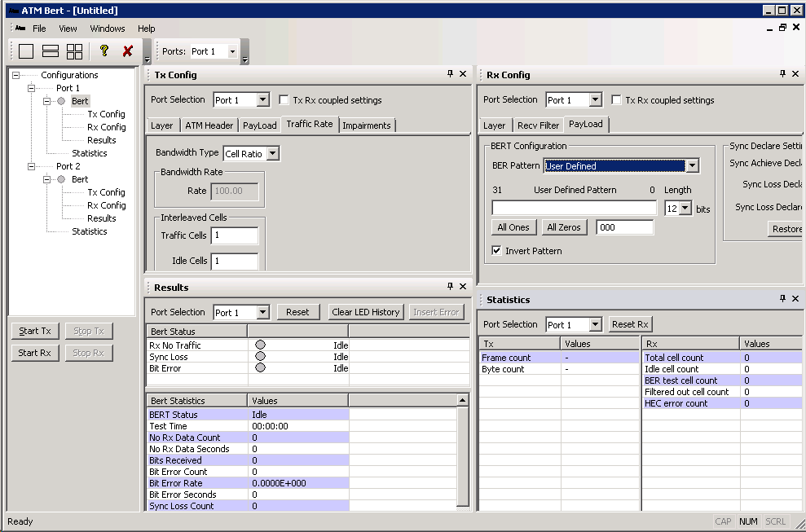The image size is (806, 532).
Task: Uncheck the Invert Pattern checkbox
Action: tap(496, 251)
